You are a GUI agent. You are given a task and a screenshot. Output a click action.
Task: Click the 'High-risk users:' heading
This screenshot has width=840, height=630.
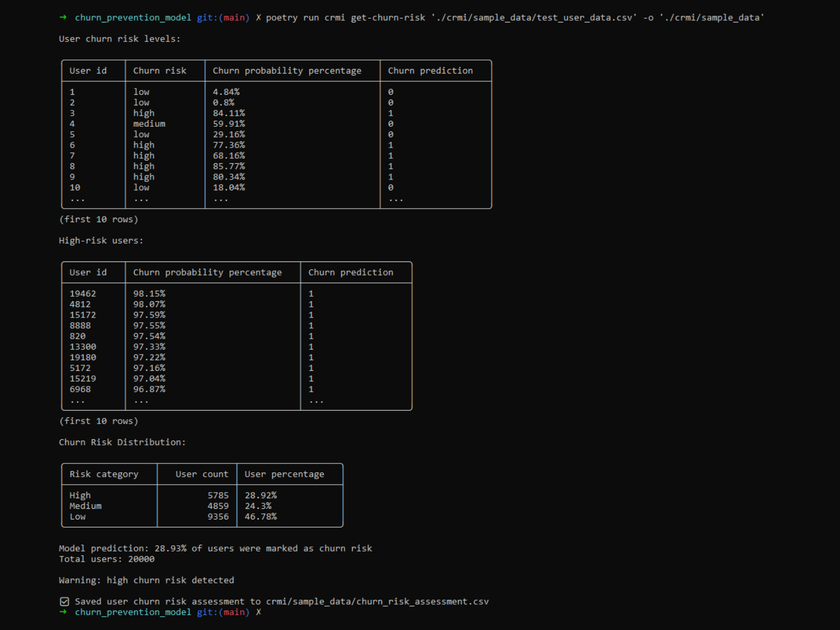click(x=101, y=241)
